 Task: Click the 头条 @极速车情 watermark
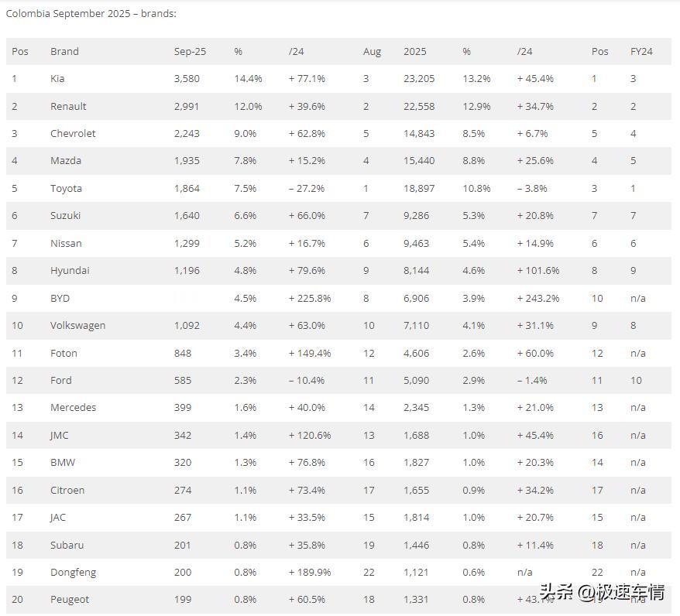(x=602, y=592)
